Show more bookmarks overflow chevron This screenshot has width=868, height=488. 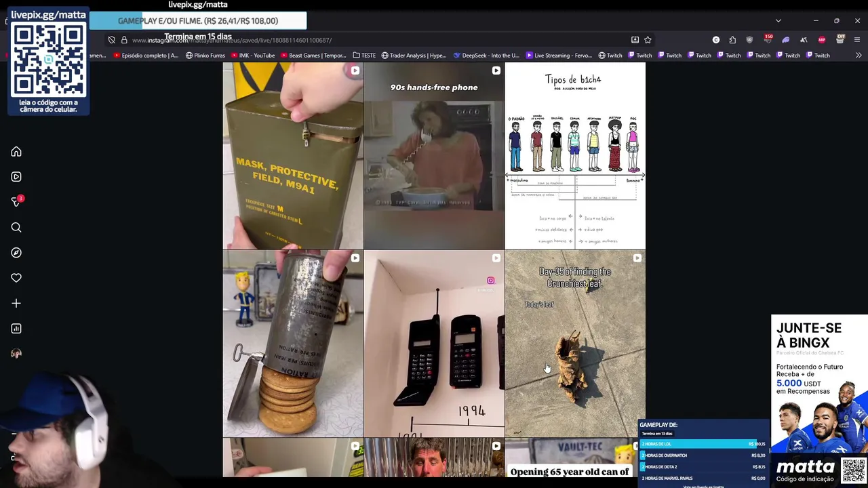[x=859, y=56]
